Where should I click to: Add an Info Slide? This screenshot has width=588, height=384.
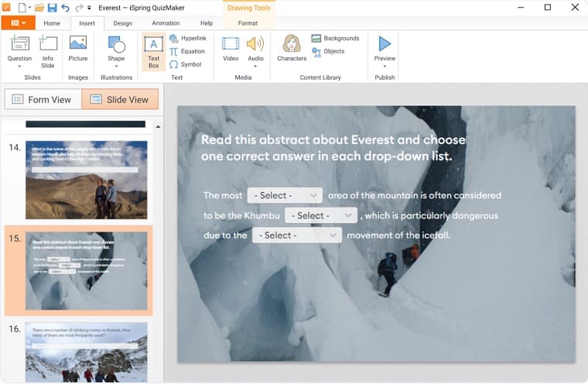pos(48,51)
